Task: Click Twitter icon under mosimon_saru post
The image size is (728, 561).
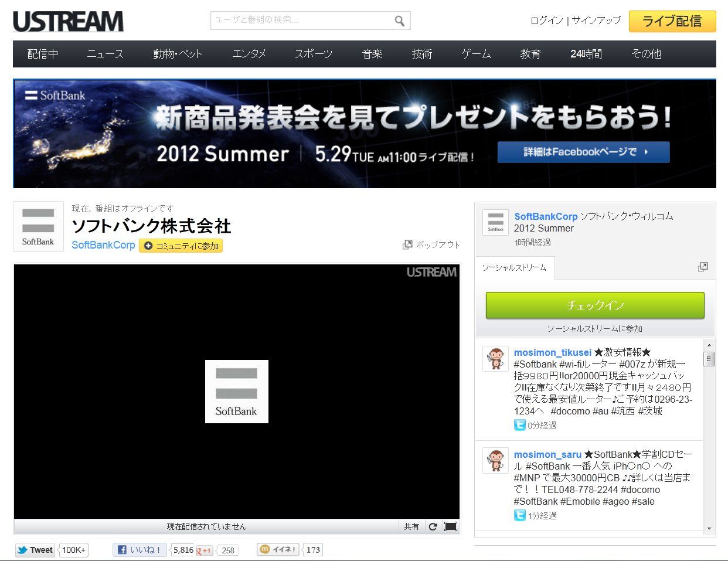Action: coord(519,515)
